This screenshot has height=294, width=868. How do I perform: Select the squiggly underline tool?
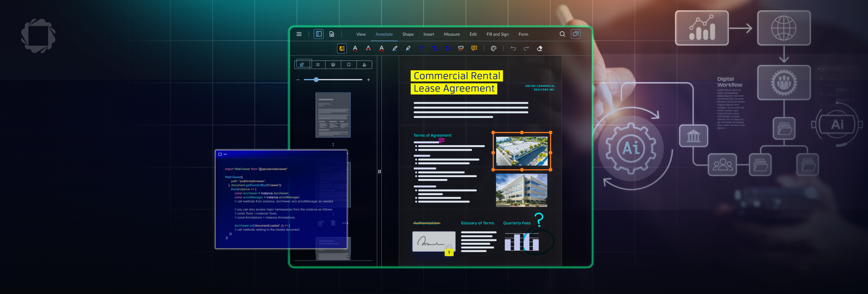381,49
